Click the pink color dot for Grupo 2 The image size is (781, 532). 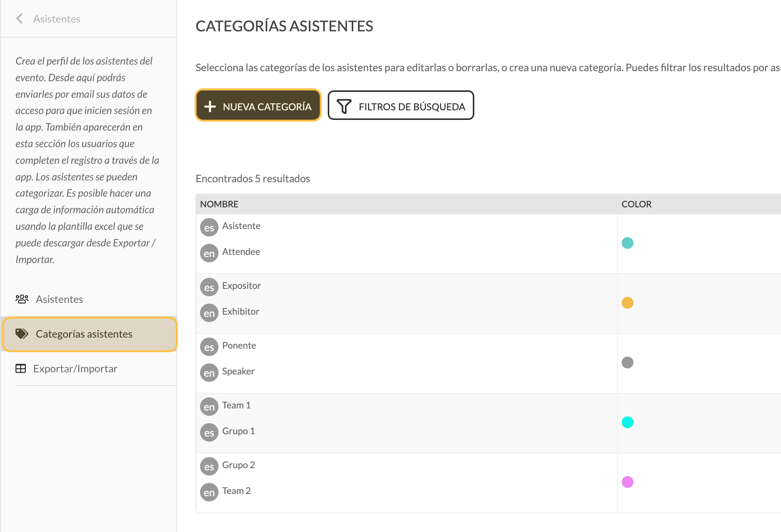click(627, 482)
